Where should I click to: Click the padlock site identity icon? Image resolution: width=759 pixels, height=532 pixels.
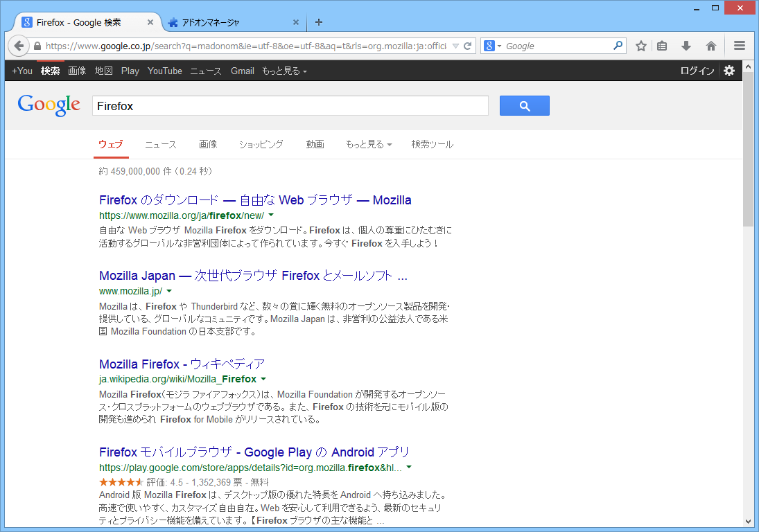click(37, 46)
